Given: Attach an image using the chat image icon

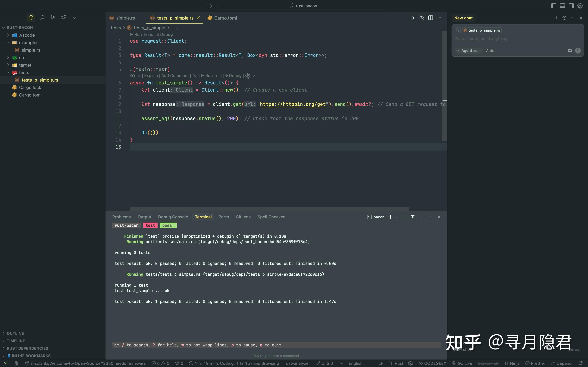Looking at the screenshot, I should (569, 51).
